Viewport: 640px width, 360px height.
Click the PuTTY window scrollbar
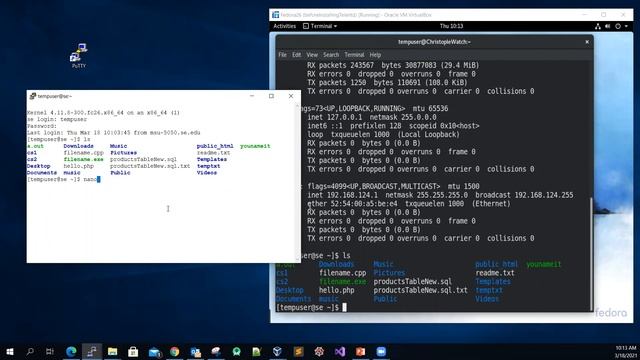(x=298, y=182)
